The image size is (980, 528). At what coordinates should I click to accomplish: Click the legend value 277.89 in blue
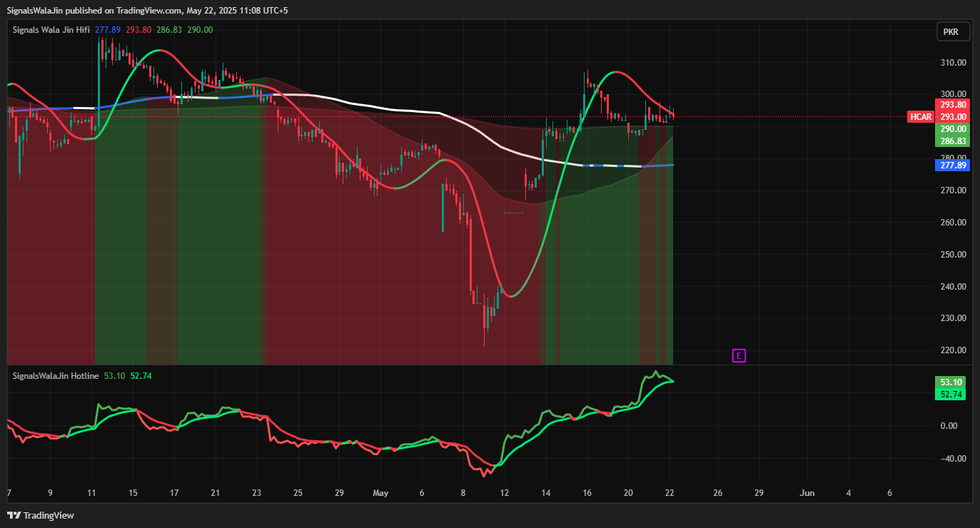pyautogui.click(x=107, y=30)
